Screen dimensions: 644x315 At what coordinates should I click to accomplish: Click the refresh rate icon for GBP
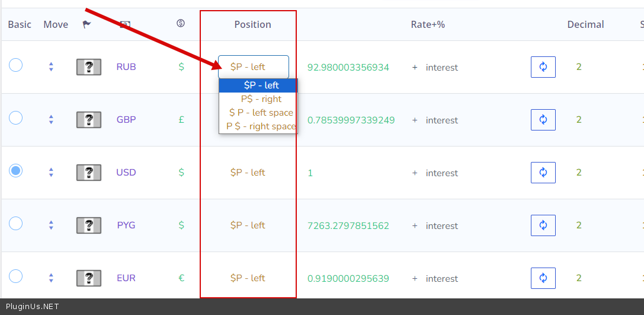pos(543,120)
